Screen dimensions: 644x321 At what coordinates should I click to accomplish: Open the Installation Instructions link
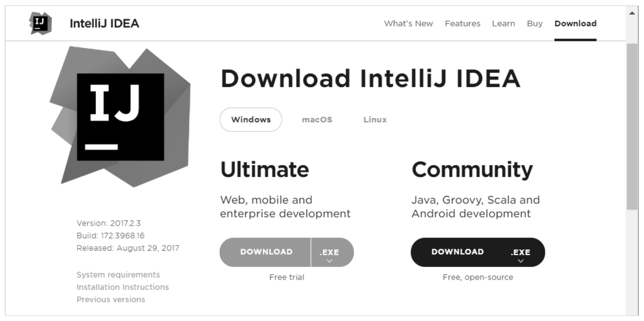tap(122, 287)
